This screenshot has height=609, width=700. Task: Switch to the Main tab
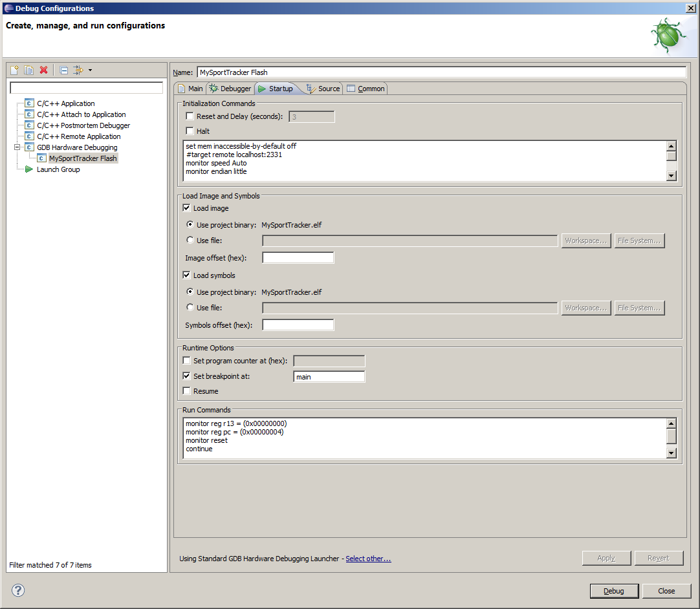tap(191, 89)
